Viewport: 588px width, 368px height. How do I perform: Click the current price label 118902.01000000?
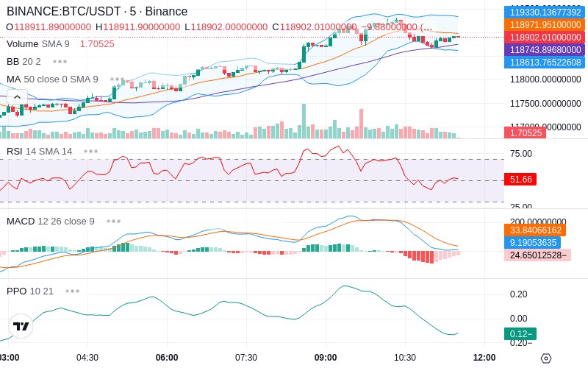(545, 38)
